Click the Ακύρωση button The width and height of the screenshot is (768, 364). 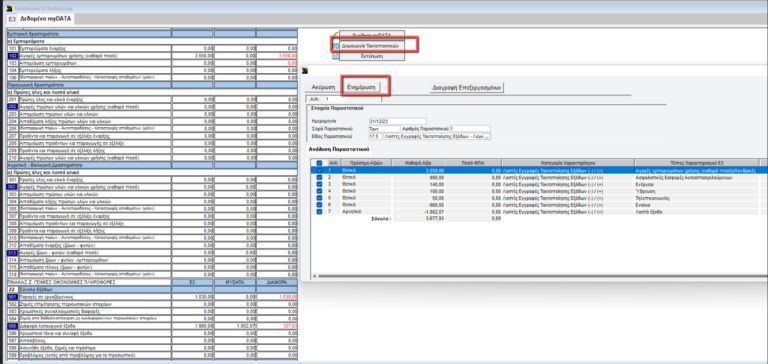(323, 87)
